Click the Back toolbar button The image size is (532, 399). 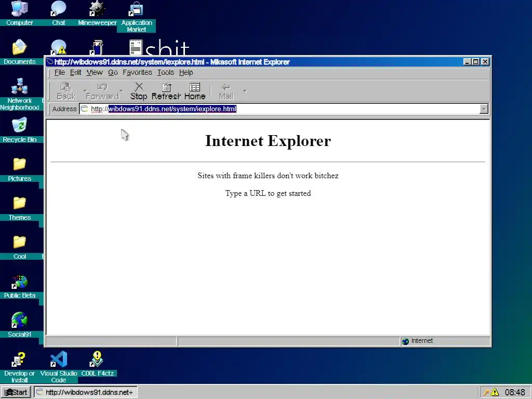(66, 91)
